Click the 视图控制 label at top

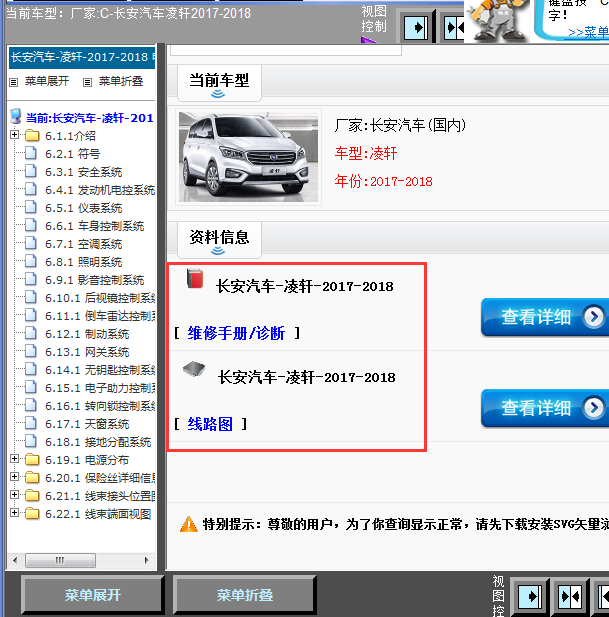(373, 19)
